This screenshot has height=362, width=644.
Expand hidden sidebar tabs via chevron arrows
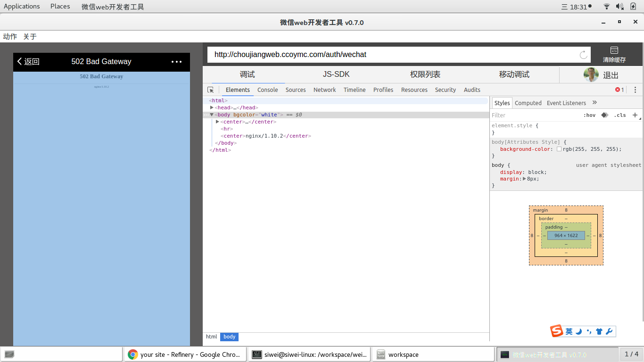pos(594,103)
